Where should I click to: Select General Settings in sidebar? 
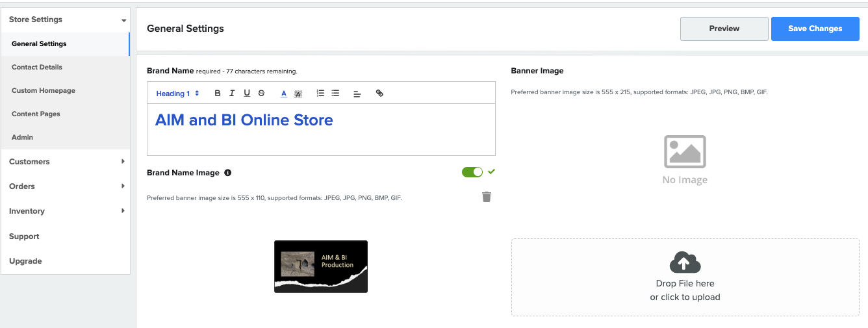66,44
